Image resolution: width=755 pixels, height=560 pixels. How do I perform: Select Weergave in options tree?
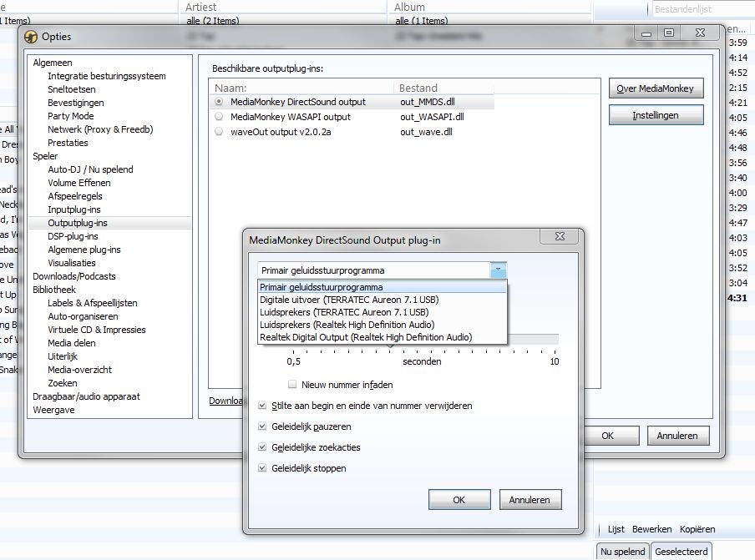[x=53, y=410]
